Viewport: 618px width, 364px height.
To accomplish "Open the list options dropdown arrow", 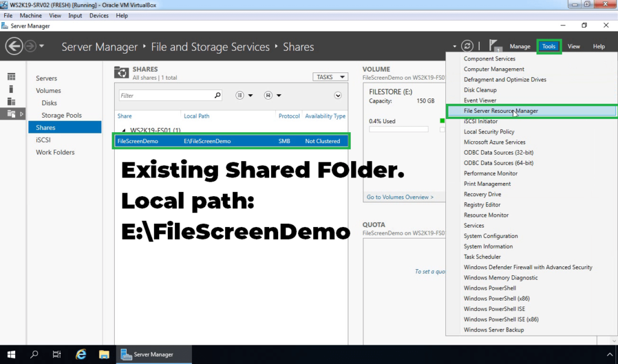I will 250,95.
